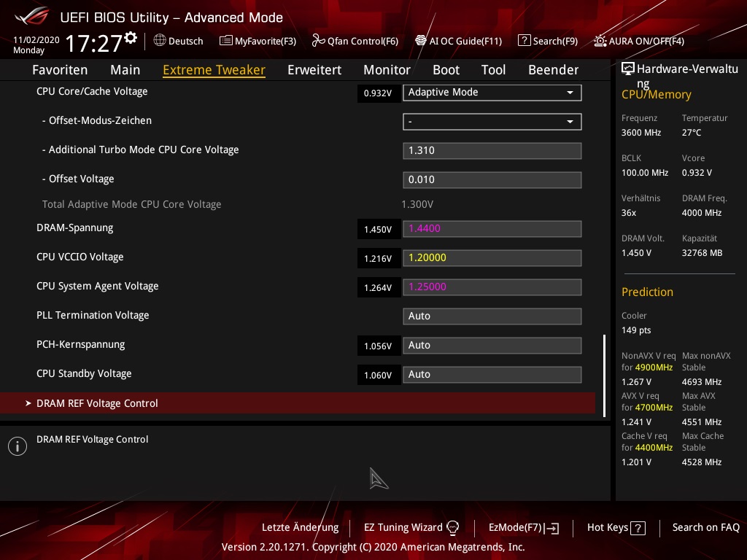Click the Hardware monitor screen icon

[x=628, y=69]
